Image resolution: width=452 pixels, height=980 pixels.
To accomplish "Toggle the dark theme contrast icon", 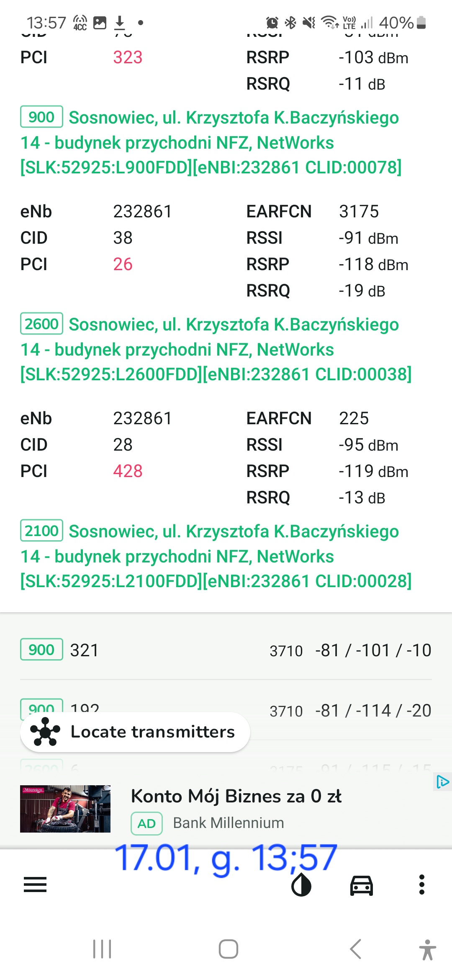I will [301, 885].
